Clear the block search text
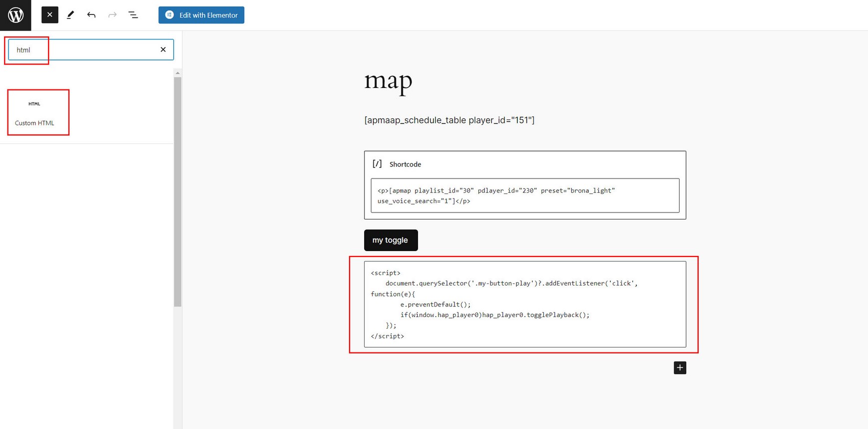The height and width of the screenshot is (429, 868). click(163, 49)
